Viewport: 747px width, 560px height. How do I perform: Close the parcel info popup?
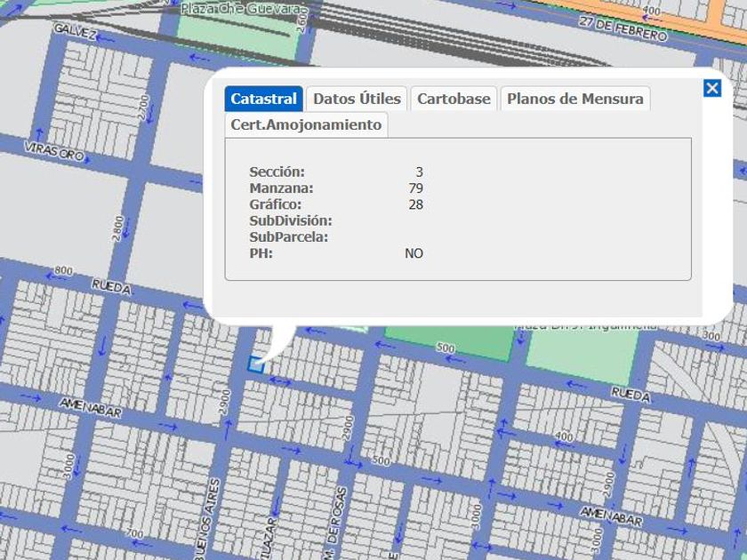click(711, 88)
